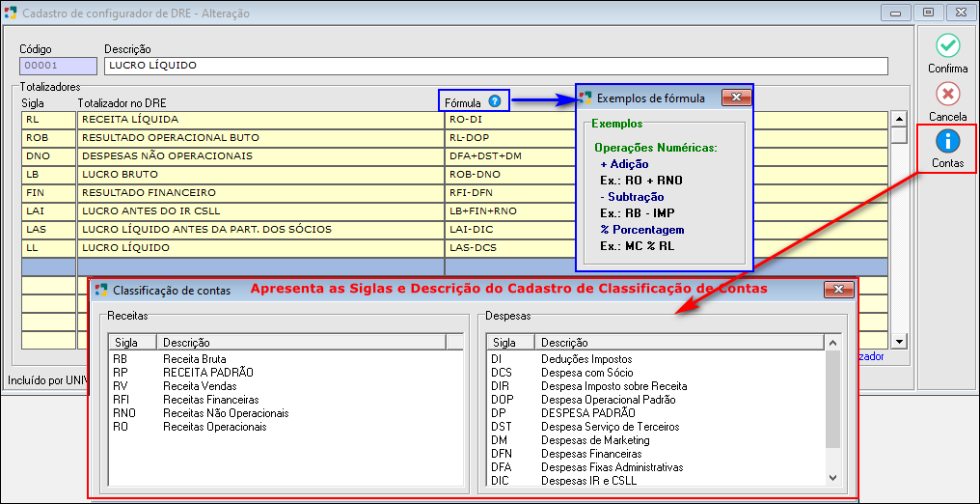Select LUCRO ANTES DO IR CSLL cell
The height and width of the screenshot is (504, 980).
tap(260, 210)
